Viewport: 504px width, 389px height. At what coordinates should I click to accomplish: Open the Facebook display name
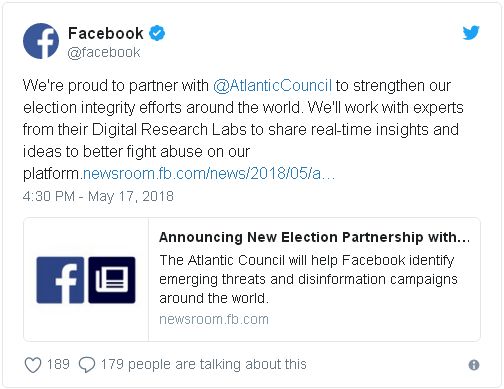tap(106, 33)
